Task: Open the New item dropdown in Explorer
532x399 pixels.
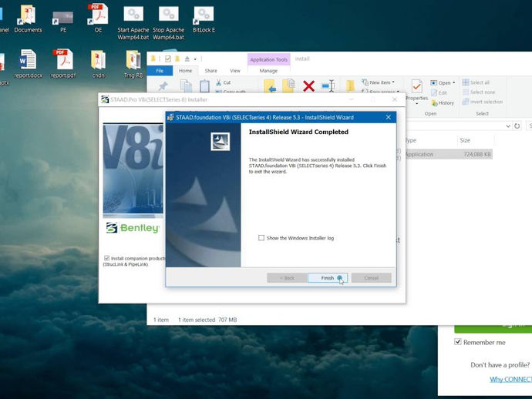Action: tap(378, 82)
